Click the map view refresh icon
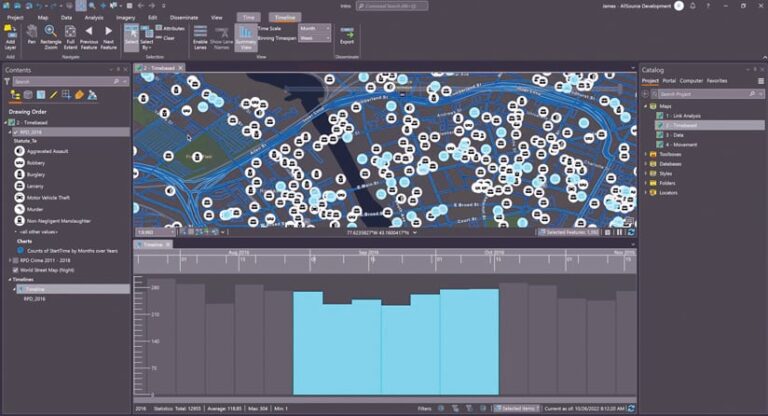Viewport: 768px width, 416px height. coord(631,232)
